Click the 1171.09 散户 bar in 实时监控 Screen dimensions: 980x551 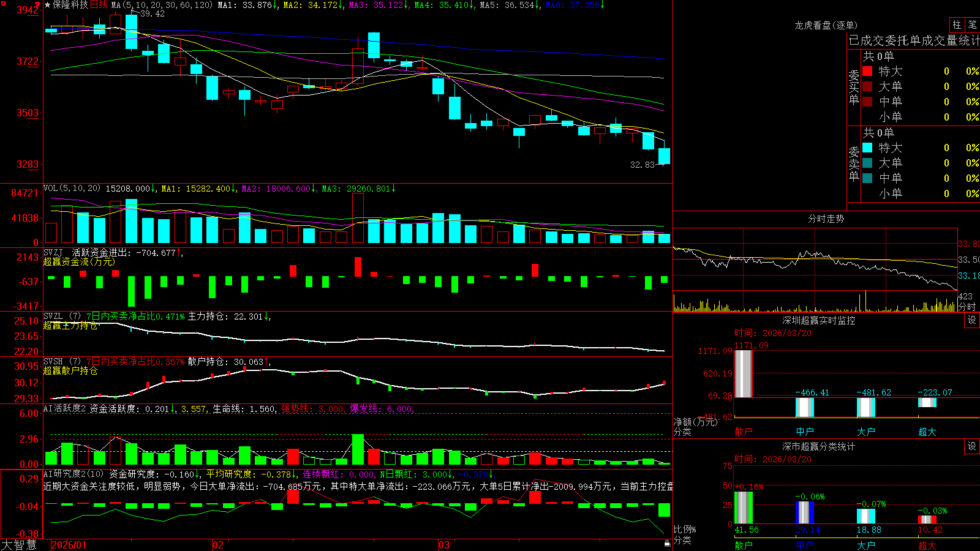tap(743, 374)
